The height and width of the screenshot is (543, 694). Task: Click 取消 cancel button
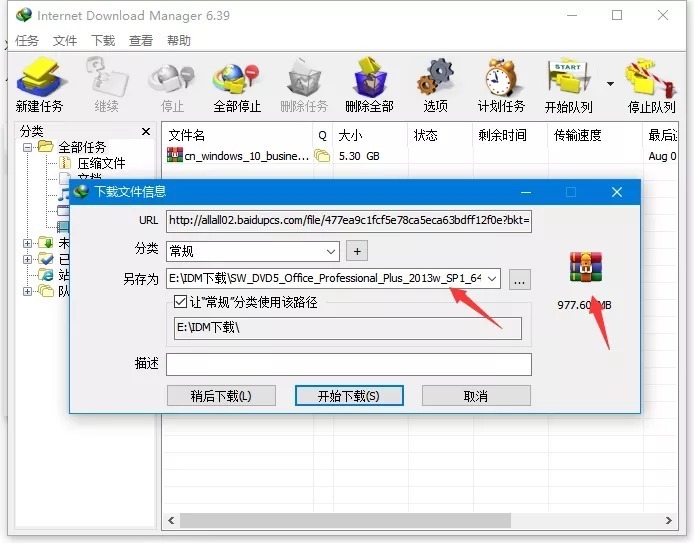(476, 396)
